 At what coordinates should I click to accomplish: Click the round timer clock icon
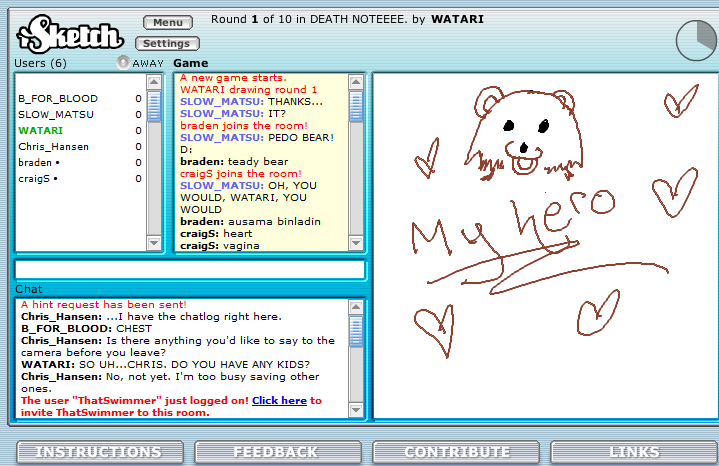point(697,40)
